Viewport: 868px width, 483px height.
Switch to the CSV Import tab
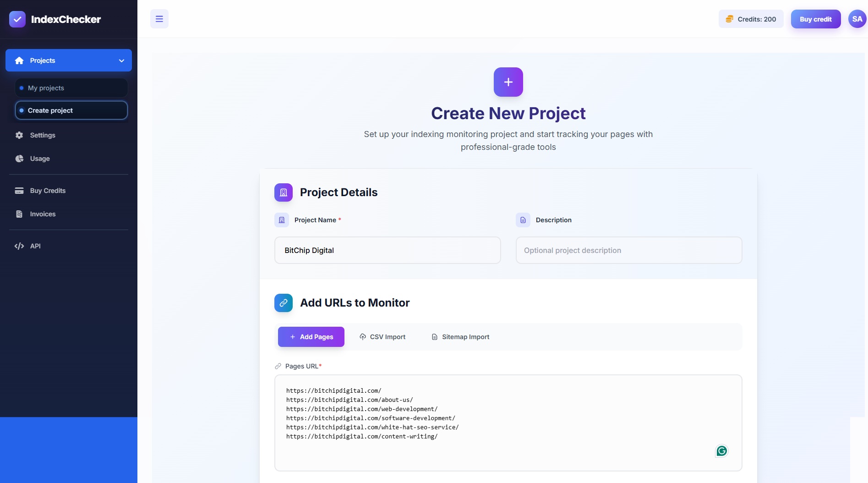[382, 336]
